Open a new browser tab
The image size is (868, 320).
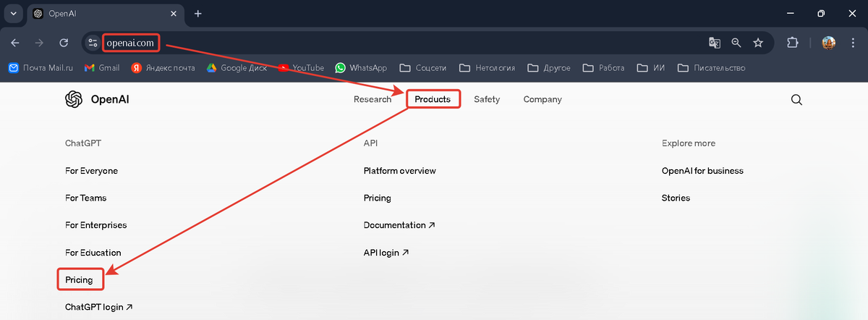[x=198, y=14]
